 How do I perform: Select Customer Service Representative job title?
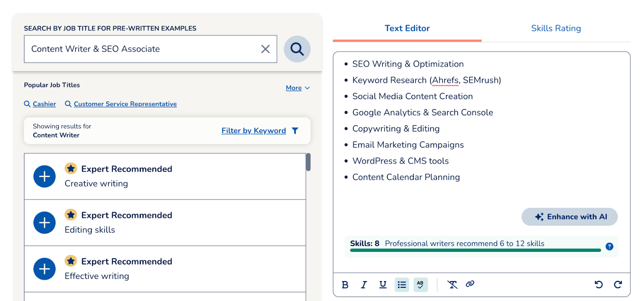pos(125,104)
